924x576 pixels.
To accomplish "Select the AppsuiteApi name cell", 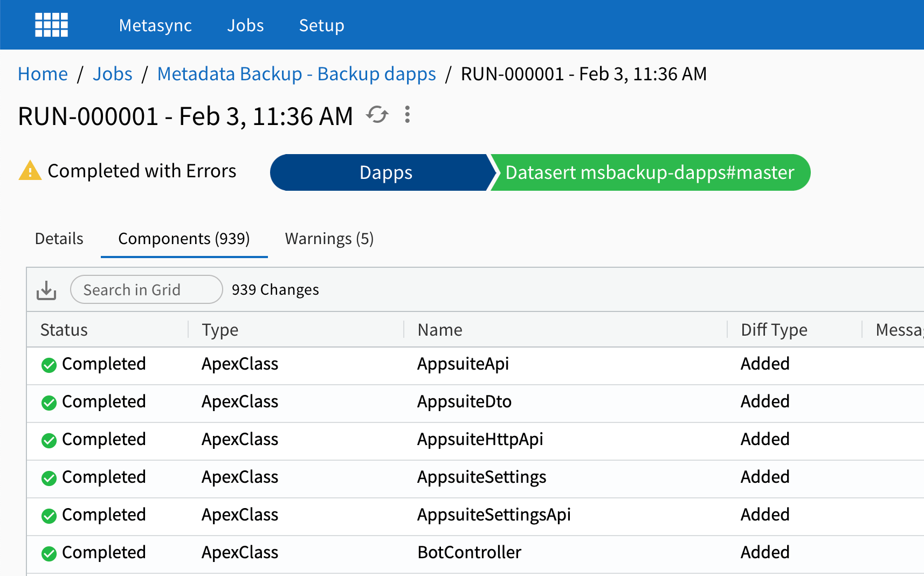I will (x=463, y=364).
